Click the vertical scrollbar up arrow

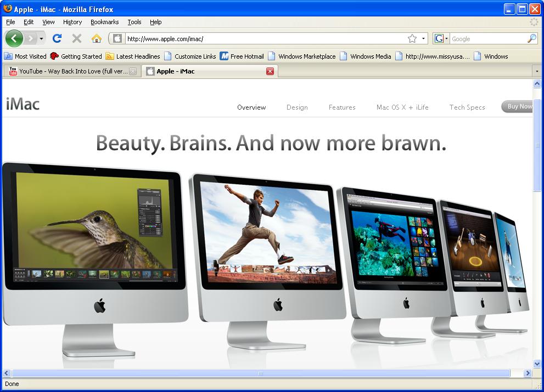(537, 83)
